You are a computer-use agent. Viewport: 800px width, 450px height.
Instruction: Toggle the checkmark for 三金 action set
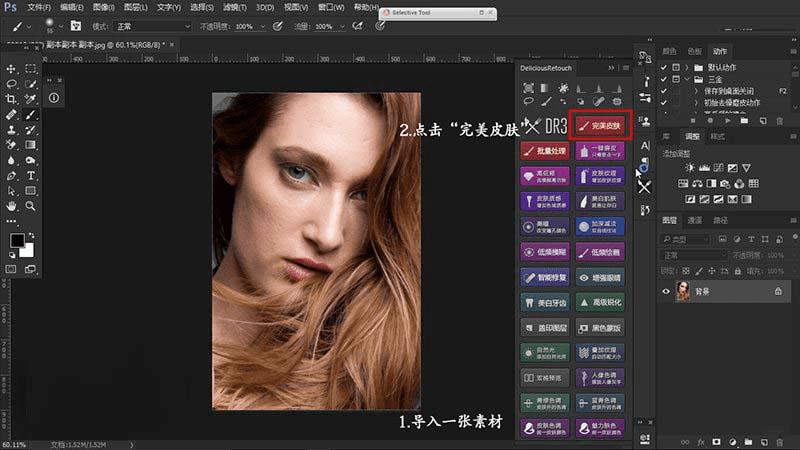point(664,78)
